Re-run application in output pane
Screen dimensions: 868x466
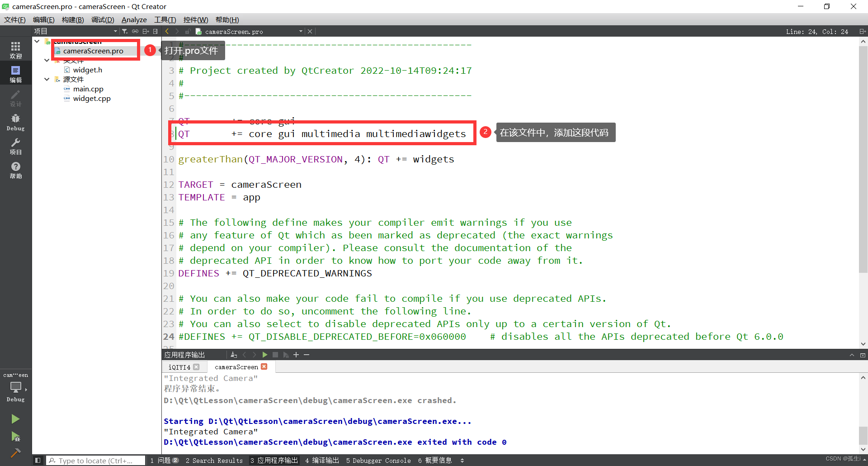pos(265,355)
